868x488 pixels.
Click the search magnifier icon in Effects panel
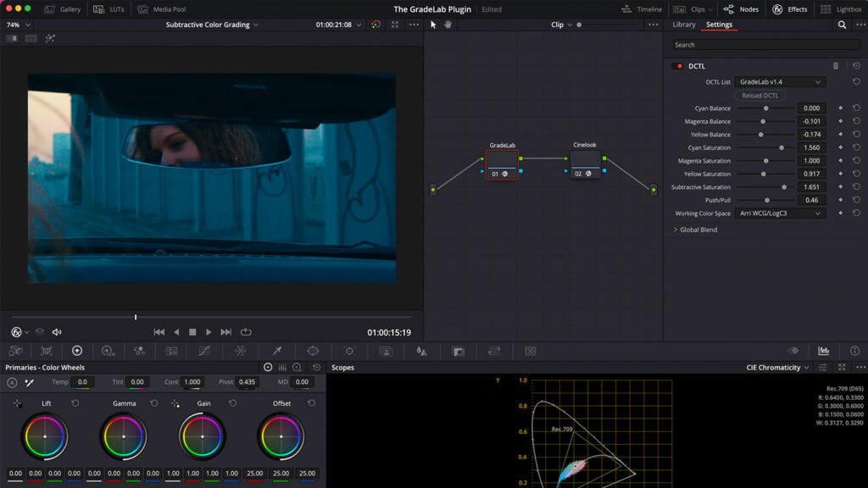pyautogui.click(x=842, y=25)
